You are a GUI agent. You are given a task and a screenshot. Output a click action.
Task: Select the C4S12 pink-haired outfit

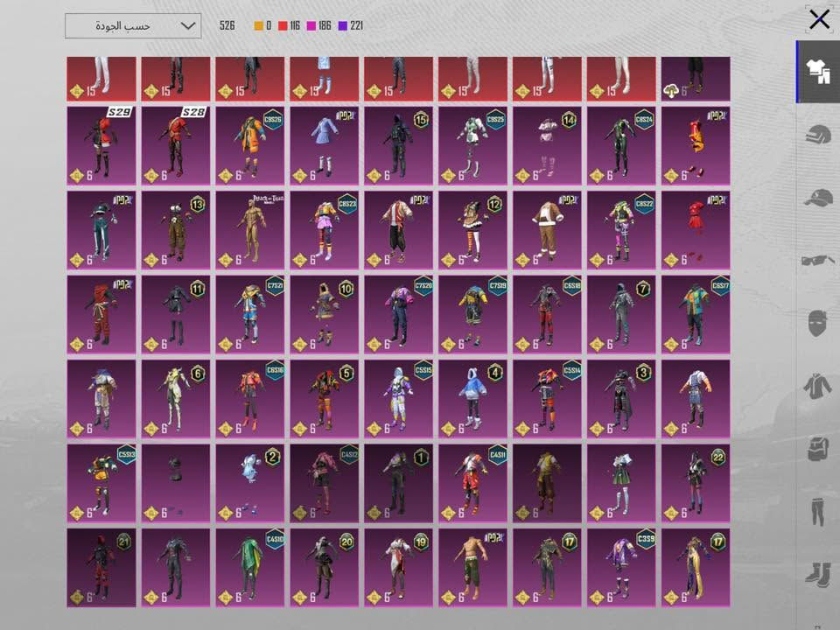coord(325,483)
